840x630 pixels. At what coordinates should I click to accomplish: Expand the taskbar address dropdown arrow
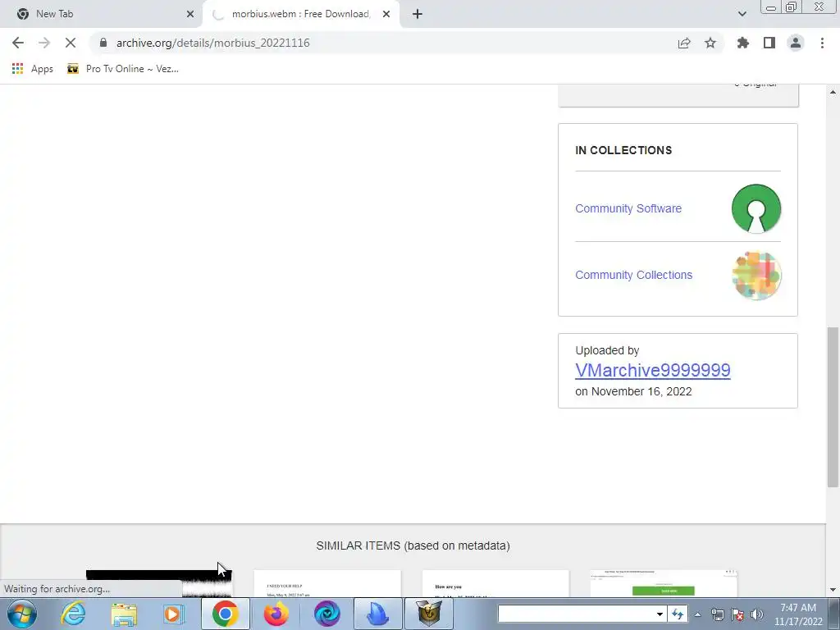click(x=660, y=614)
